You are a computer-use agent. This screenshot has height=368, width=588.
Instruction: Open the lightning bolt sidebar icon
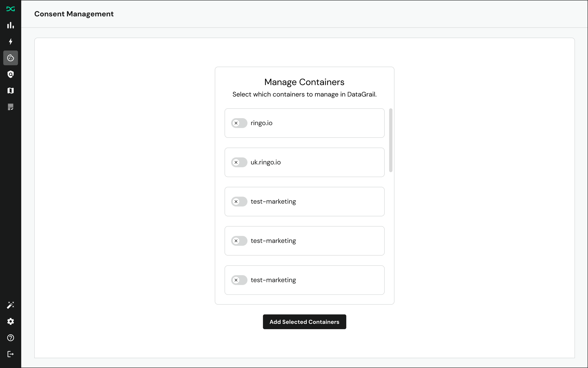tap(10, 42)
